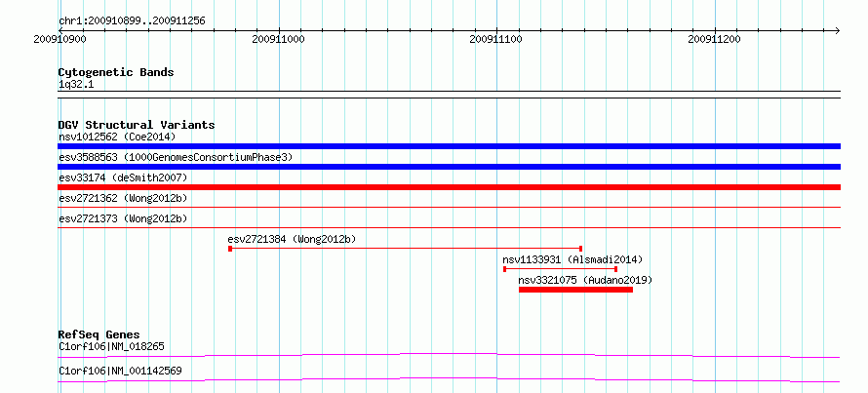Click the thick red bar for esv33174
The height and width of the screenshot is (393, 868).
click(x=449, y=187)
